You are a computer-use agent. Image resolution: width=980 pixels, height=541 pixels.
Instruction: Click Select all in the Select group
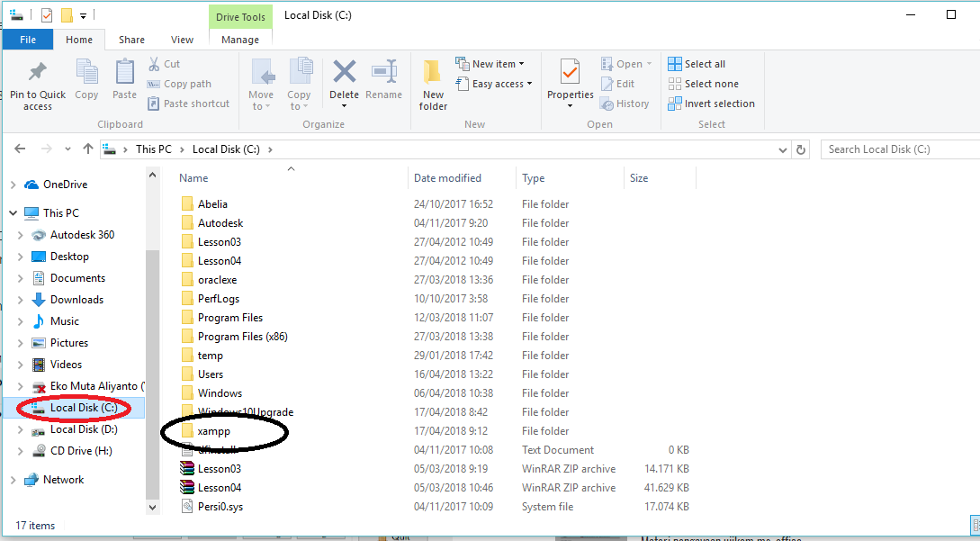click(697, 63)
